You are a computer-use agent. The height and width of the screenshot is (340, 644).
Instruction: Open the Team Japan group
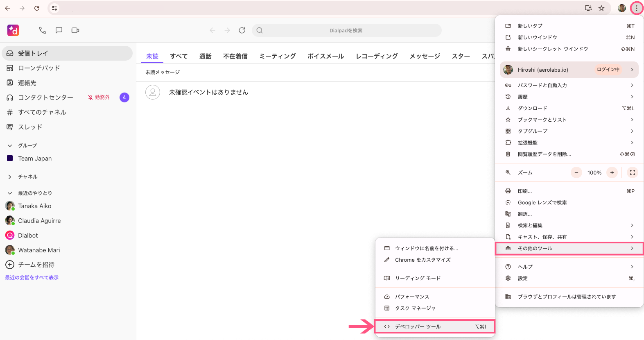67,159
